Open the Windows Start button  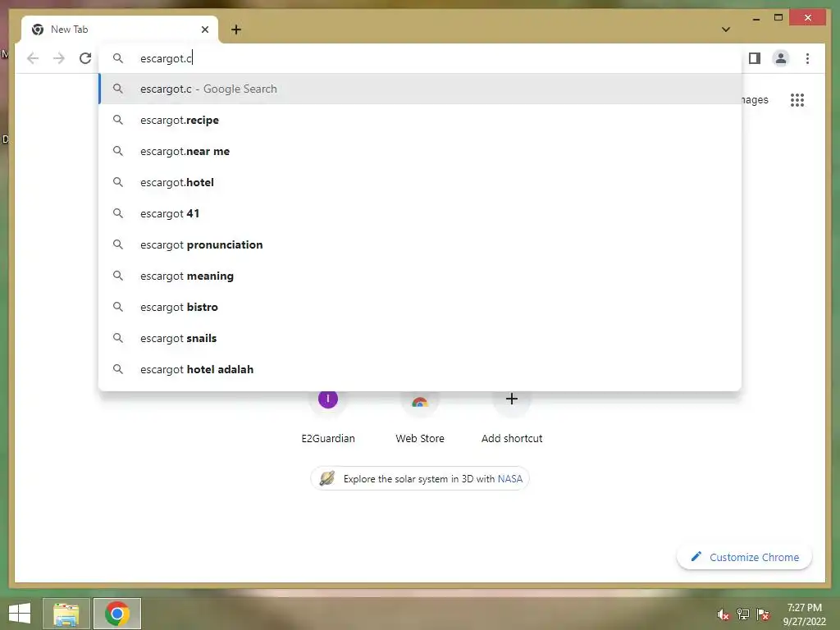(20, 614)
